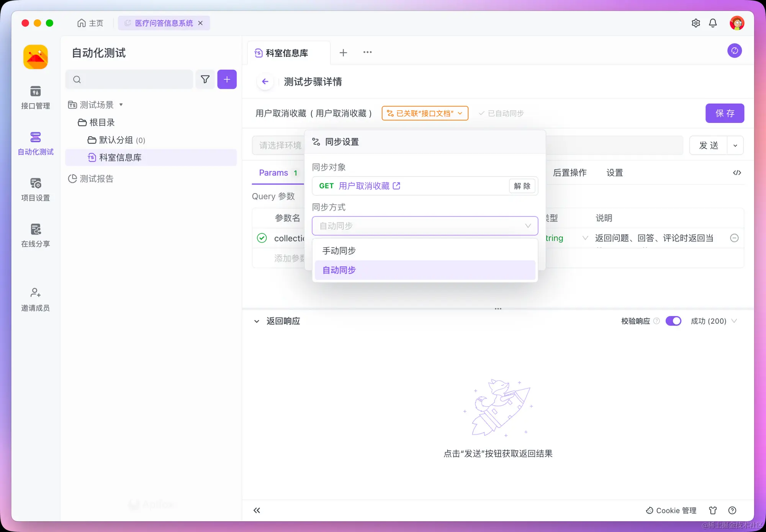This screenshot has width=766, height=532.
Task: Click the purple plus button to add scenario
Action: click(227, 79)
